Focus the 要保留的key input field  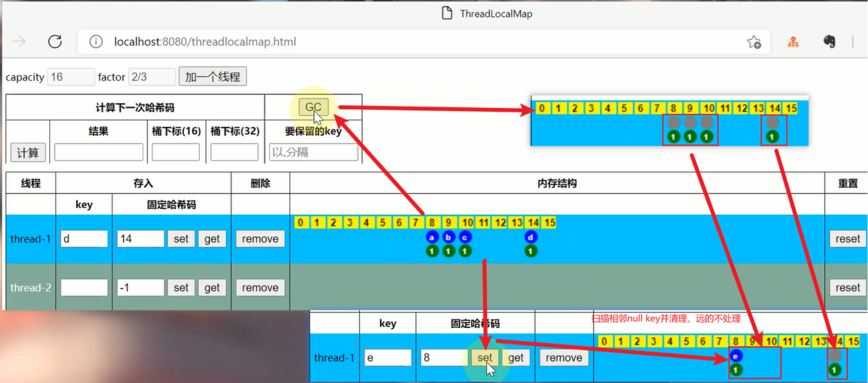[313, 152]
